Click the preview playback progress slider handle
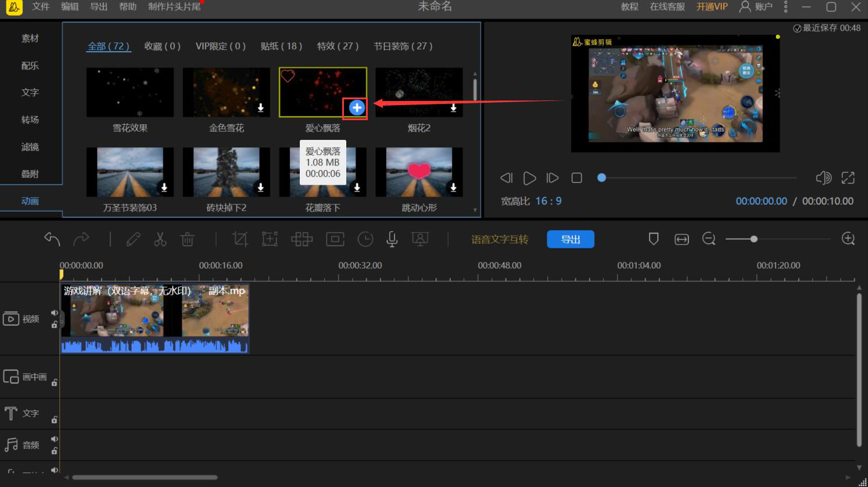This screenshot has height=487, width=868. point(602,178)
